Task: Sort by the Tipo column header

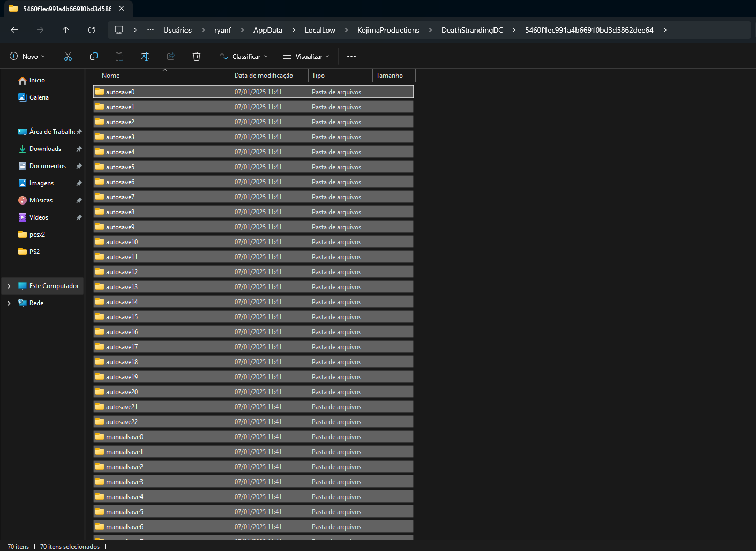Action: coord(340,76)
